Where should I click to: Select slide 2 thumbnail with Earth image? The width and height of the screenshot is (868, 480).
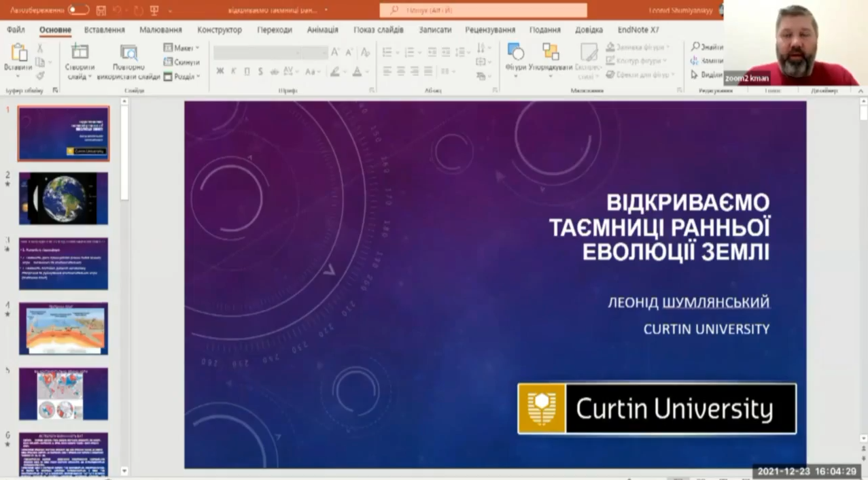(63, 198)
